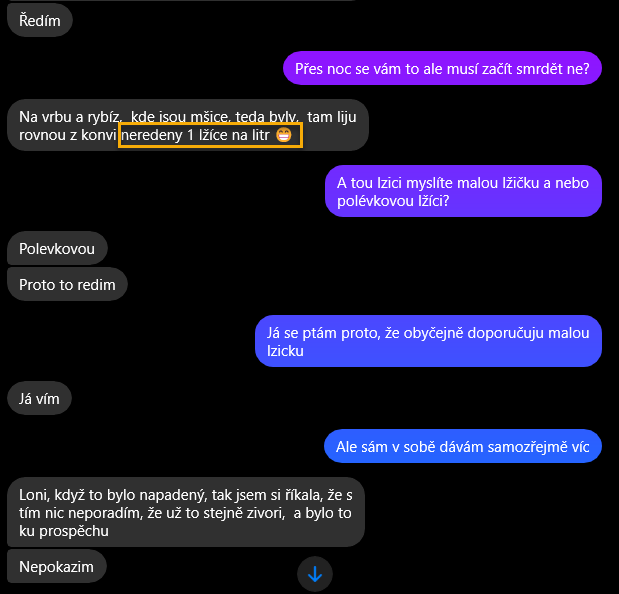Click the word 'polévkovou lžíci?' in purple bubble
This screenshot has width=619, height=594.
(x=393, y=201)
